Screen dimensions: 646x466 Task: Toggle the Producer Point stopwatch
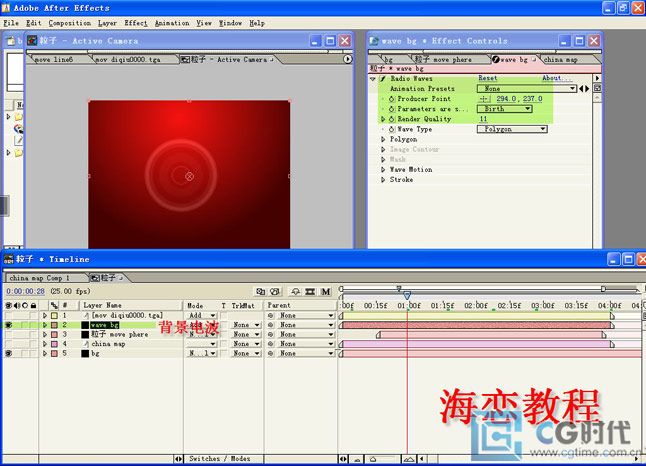coord(391,99)
